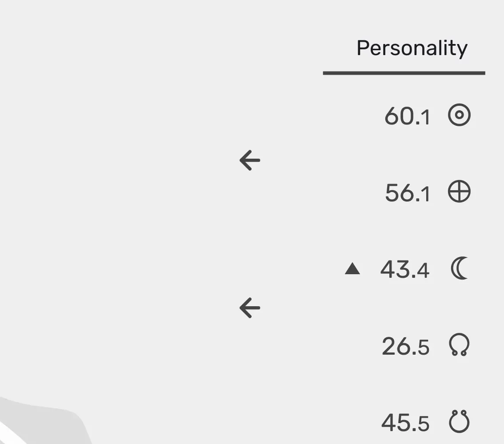
Task: Select the 26.5 North Node value
Action: point(406,346)
